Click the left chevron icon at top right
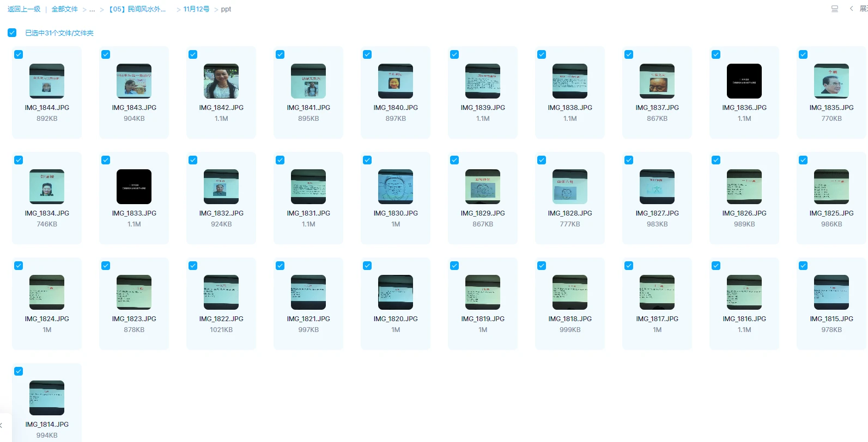Screen dimensions: 868x442 click(851, 9)
